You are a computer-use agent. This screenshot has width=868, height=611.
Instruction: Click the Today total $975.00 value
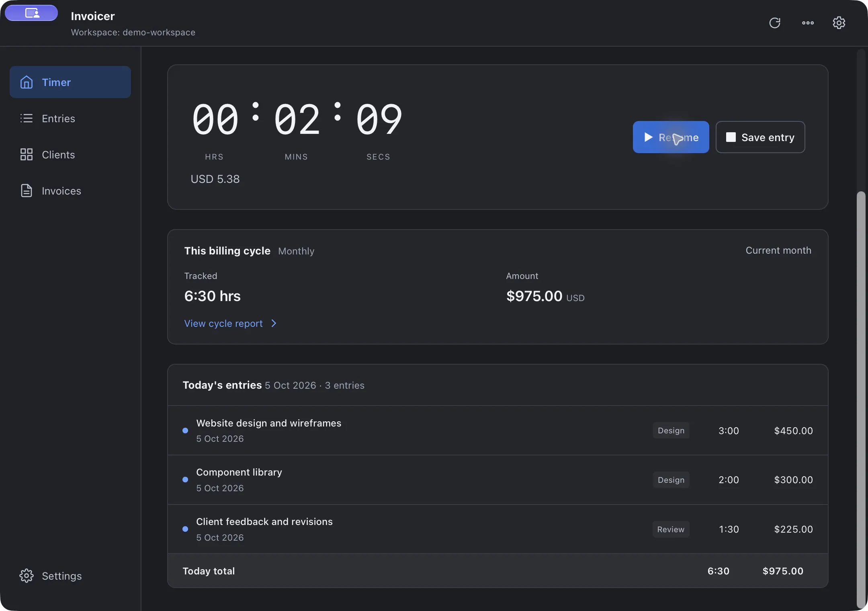[x=783, y=571]
